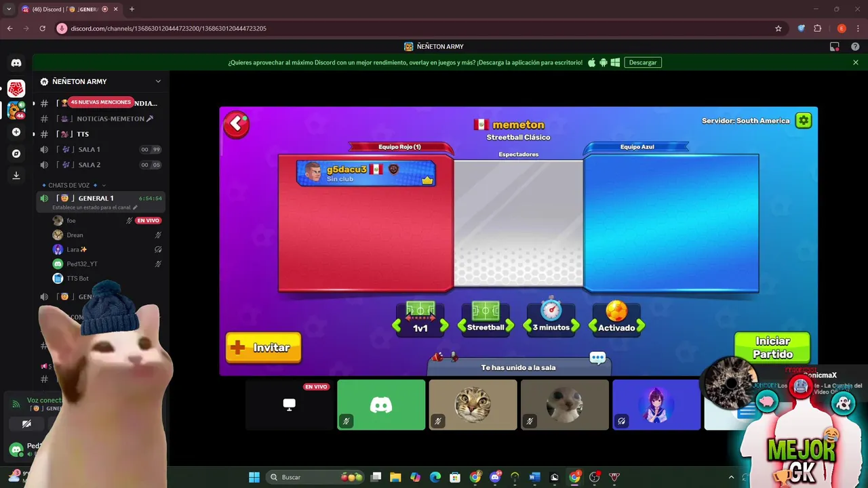Click TTS Bot in voice channel

coord(107,279)
